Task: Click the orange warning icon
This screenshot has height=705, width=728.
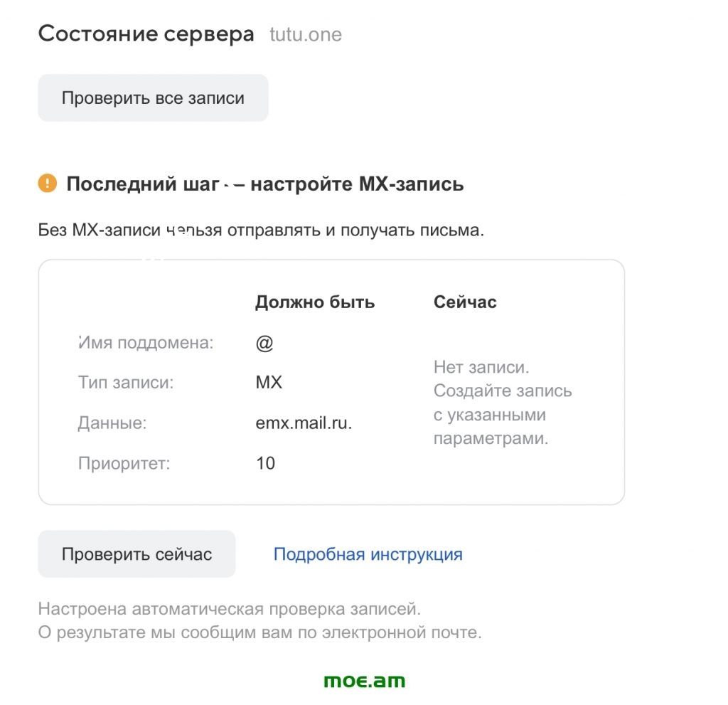Action: (47, 184)
